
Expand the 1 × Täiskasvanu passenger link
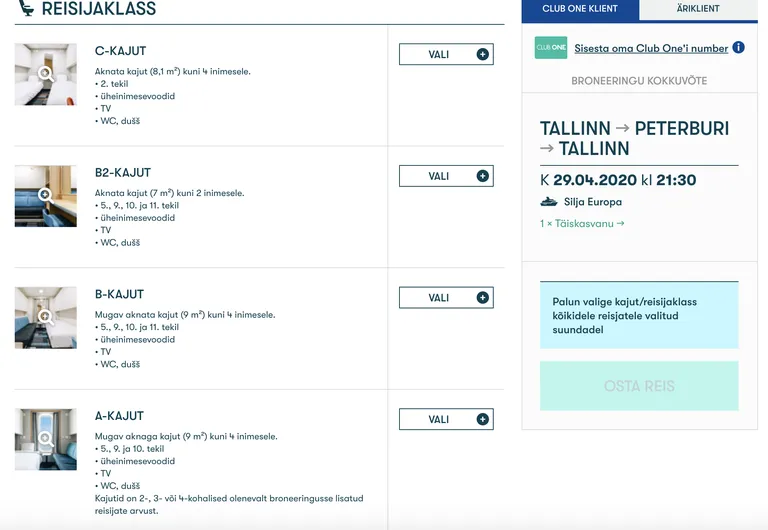(582, 223)
